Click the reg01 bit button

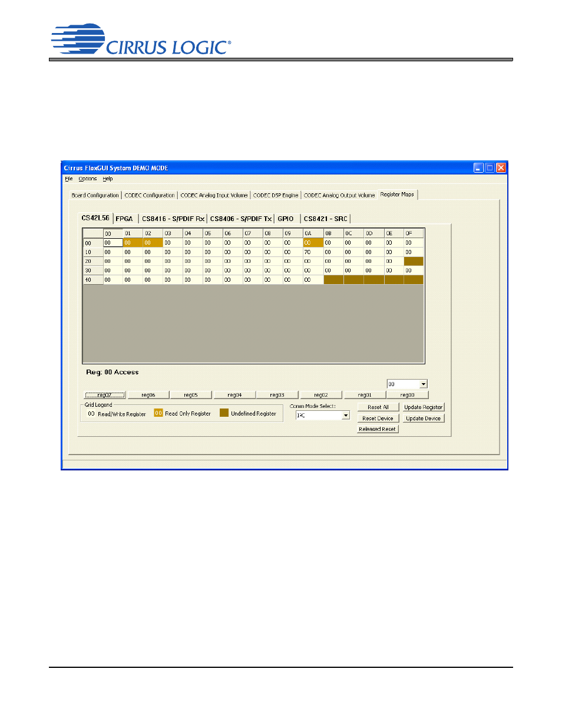tap(365, 395)
